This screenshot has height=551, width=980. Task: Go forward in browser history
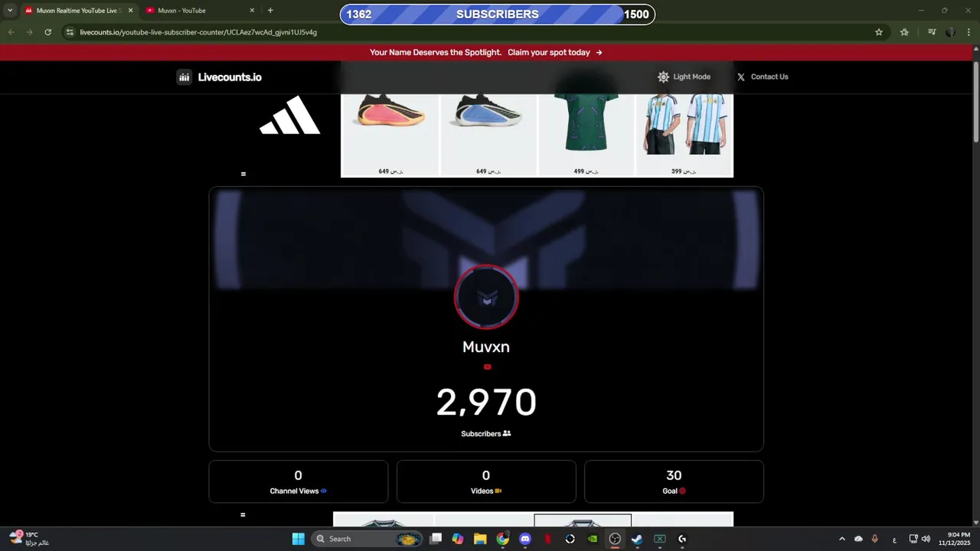point(29,32)
